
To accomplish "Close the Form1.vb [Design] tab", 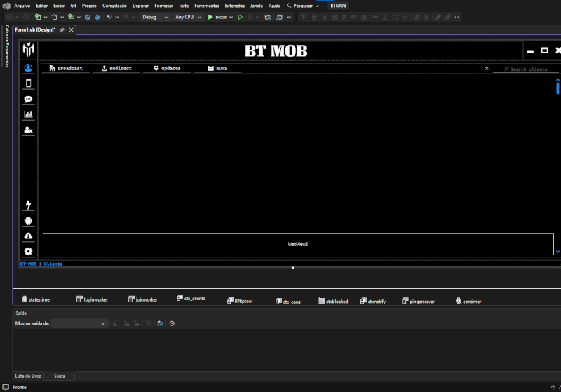I will (72, 29).
